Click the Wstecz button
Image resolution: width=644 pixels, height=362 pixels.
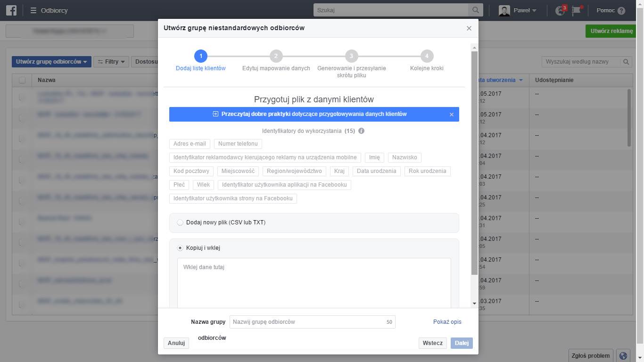(x=432, y=343)
